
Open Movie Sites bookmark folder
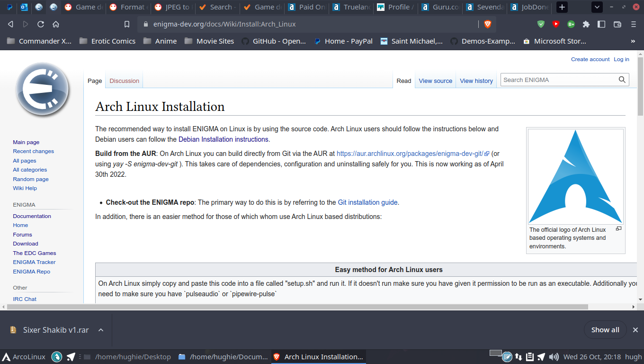click(x=209, y=41)
